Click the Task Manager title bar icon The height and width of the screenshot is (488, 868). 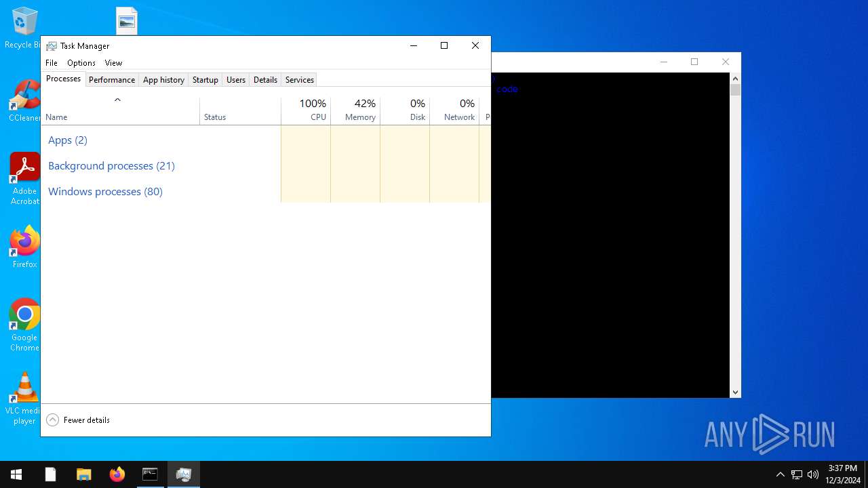click(x=52, y=46)
